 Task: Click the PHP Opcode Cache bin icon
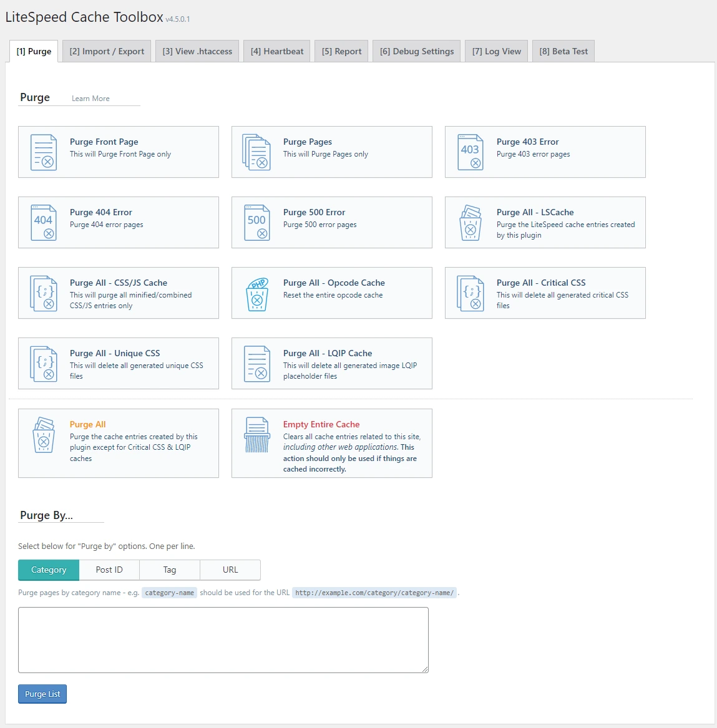257,293
